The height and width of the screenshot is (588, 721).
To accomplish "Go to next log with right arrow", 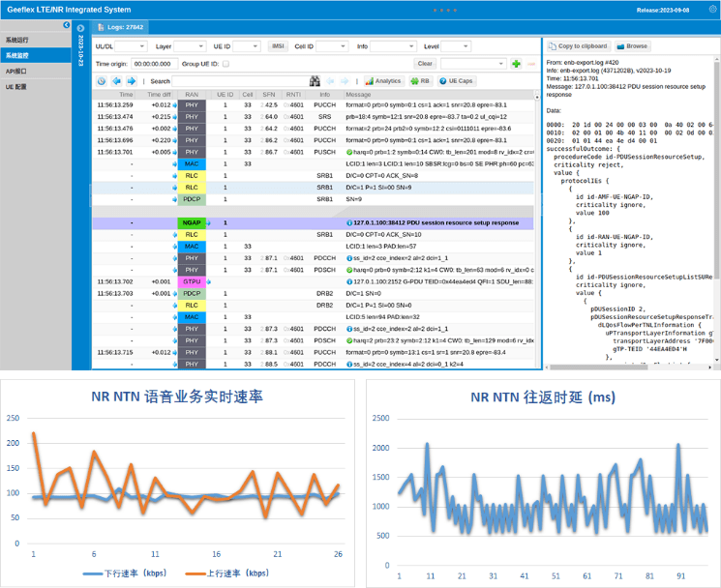I will click(132, 81).
